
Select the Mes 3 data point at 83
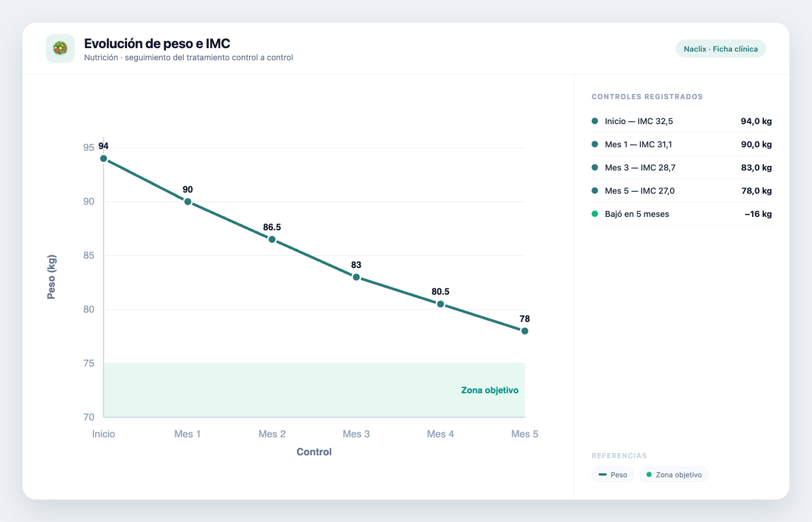pyautogui.click(x=356, y=277)
